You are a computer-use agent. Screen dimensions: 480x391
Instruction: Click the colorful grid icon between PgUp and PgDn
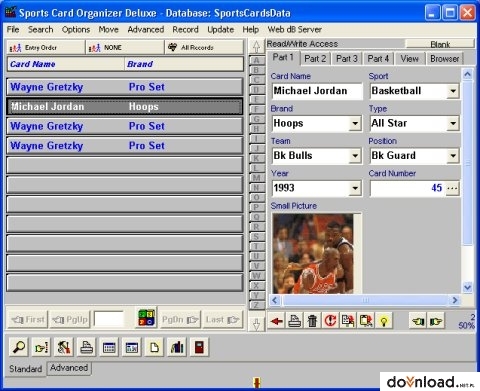pyautogui.click(x=147, y=318)
